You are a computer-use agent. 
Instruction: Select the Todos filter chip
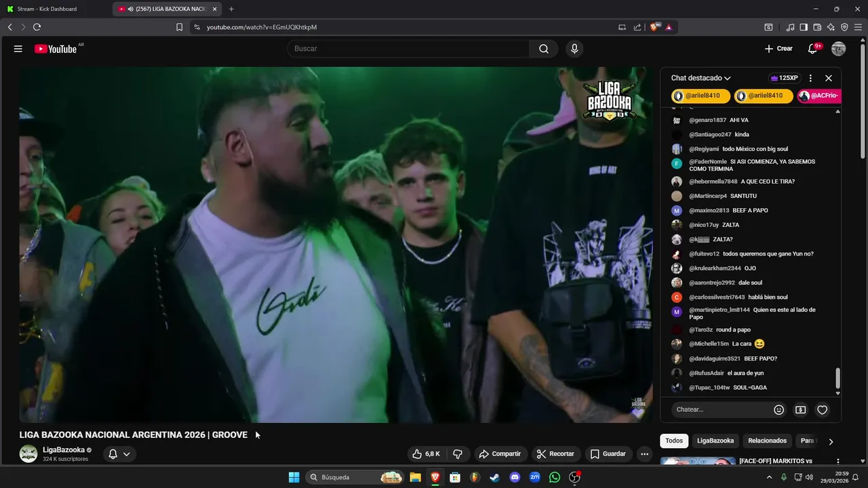pos(674,441)
